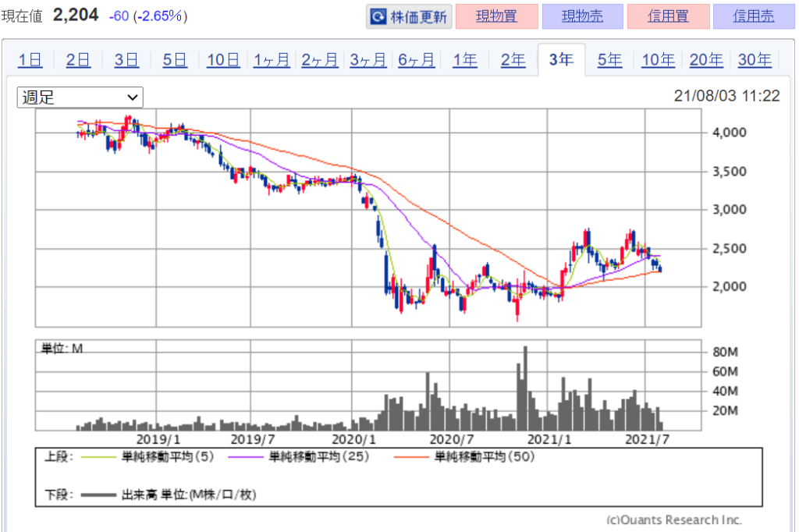Click the green 単純移動平均(5) legend line
Viewport: 799px width, 532px height.
[x=98, y=457]
